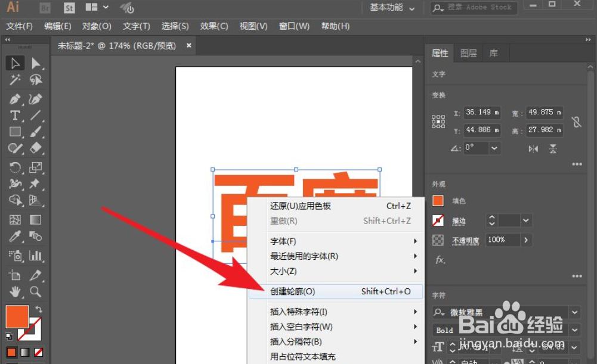This screenshot has height=364, width=597.
Task: Select the Rotate tool
Action: point(16,167)
